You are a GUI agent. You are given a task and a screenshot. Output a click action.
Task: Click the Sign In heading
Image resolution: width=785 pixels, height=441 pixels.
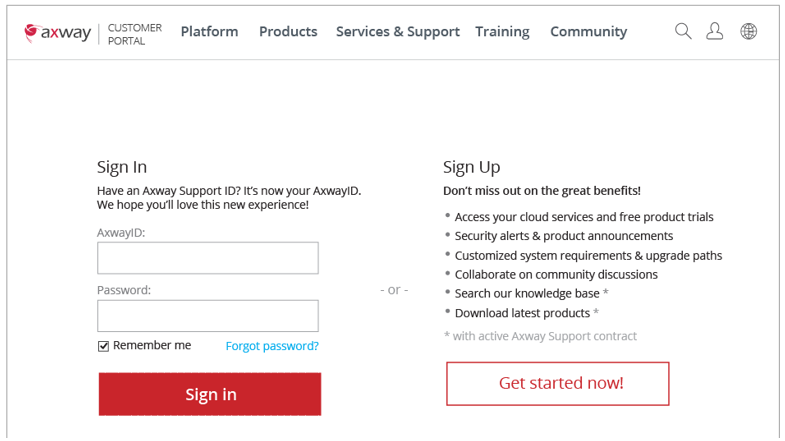tap(122, 167)
